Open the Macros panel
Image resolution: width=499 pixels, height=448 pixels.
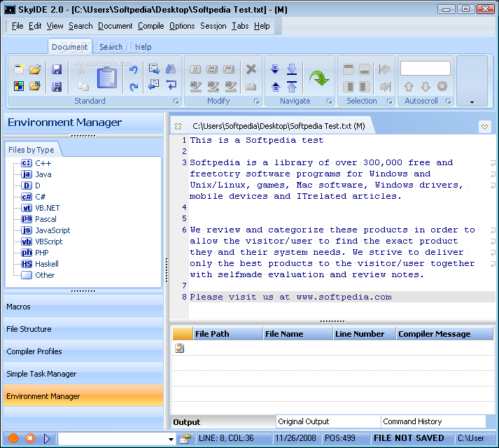83,307
